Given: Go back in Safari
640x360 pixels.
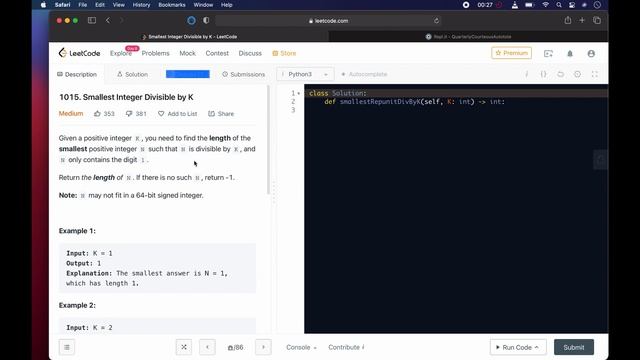Looking at the screenshot, I should pyautogui.click(x=108, y=20).
